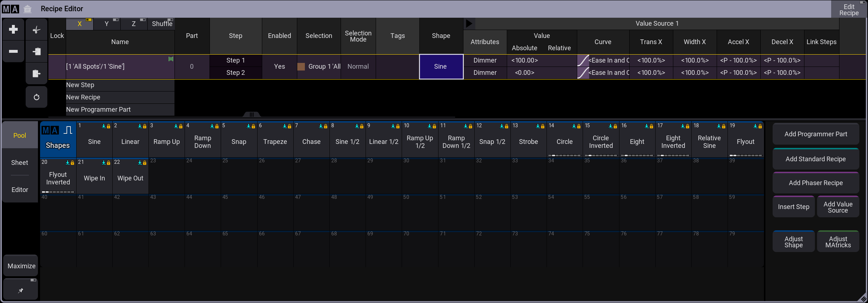This screenshot has height=303, width=868.
Task: Click the Step 2 absolute value <0.00>
Action: pyautogui.click(x=524, y=73)
